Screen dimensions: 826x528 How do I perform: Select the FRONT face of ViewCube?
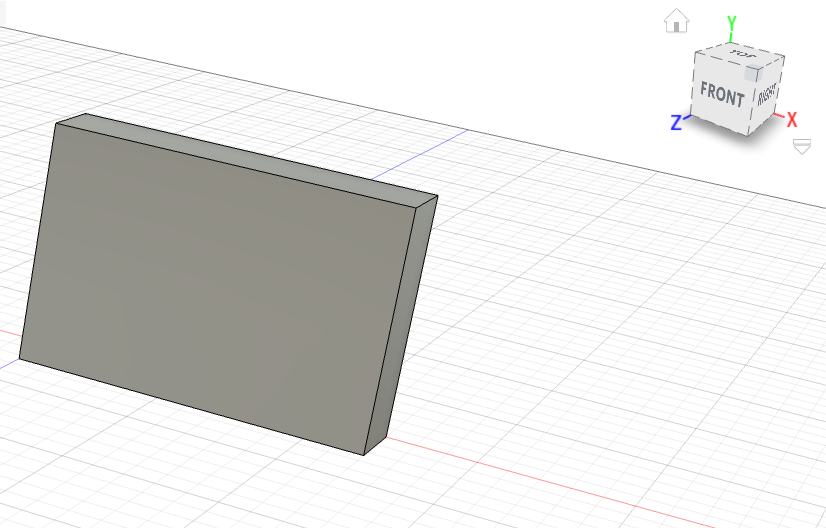[722, 94]
